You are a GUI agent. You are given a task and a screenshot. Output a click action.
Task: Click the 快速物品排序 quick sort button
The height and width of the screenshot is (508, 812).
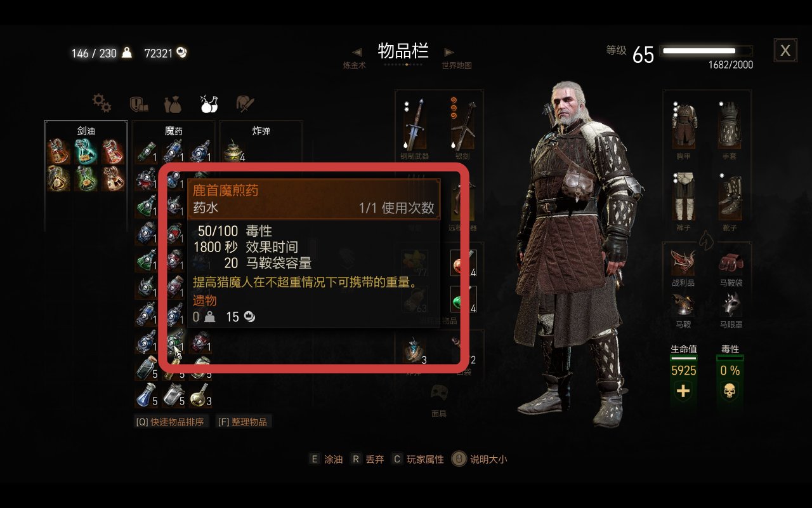point(171,422)
